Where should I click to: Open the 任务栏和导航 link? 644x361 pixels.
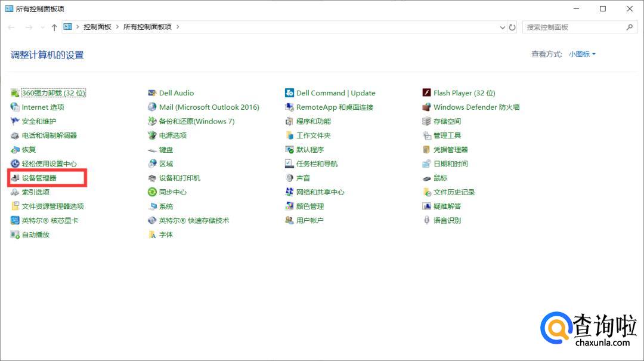click(x=317, y=163)
